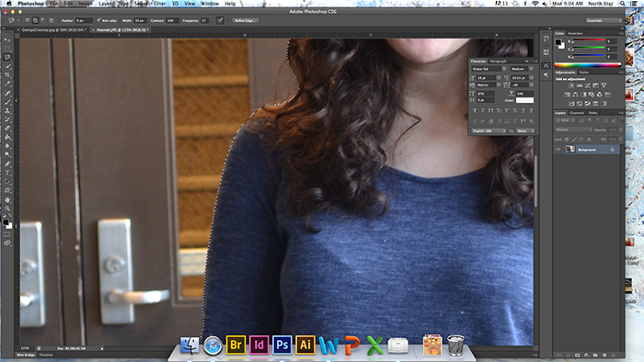Select the Healing Brush tool
This screenshot has height=362, width=644.
(7, 93)
